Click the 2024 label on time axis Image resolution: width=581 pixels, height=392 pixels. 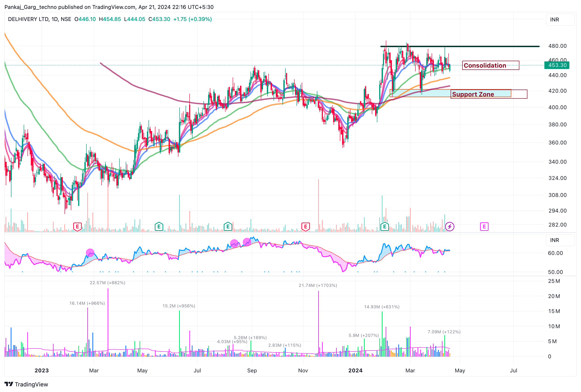coord(355,371)
